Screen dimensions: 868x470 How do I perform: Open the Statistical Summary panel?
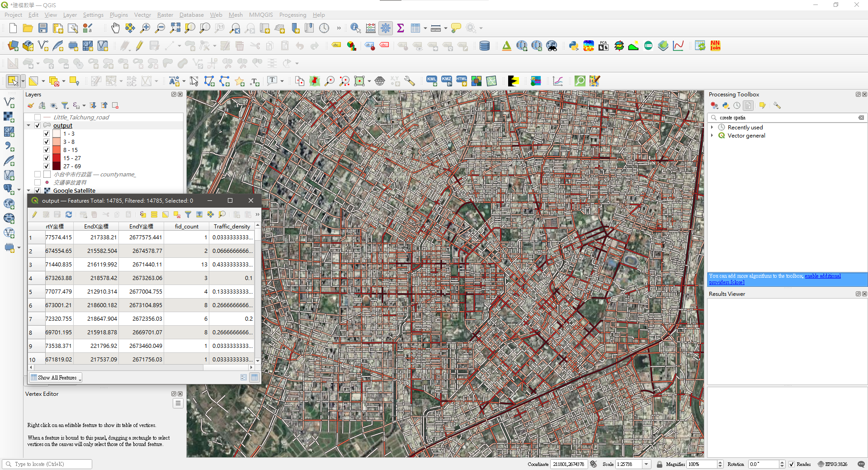click(x=401, y=28)
